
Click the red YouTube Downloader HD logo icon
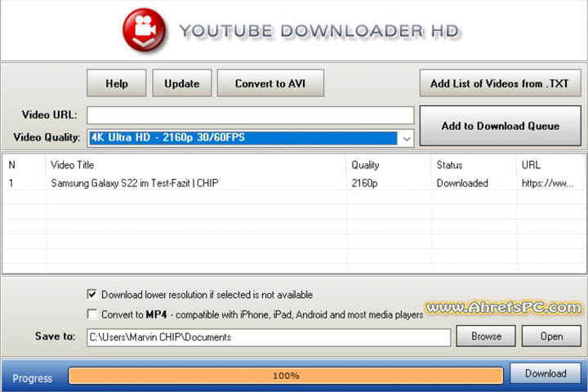145,30
